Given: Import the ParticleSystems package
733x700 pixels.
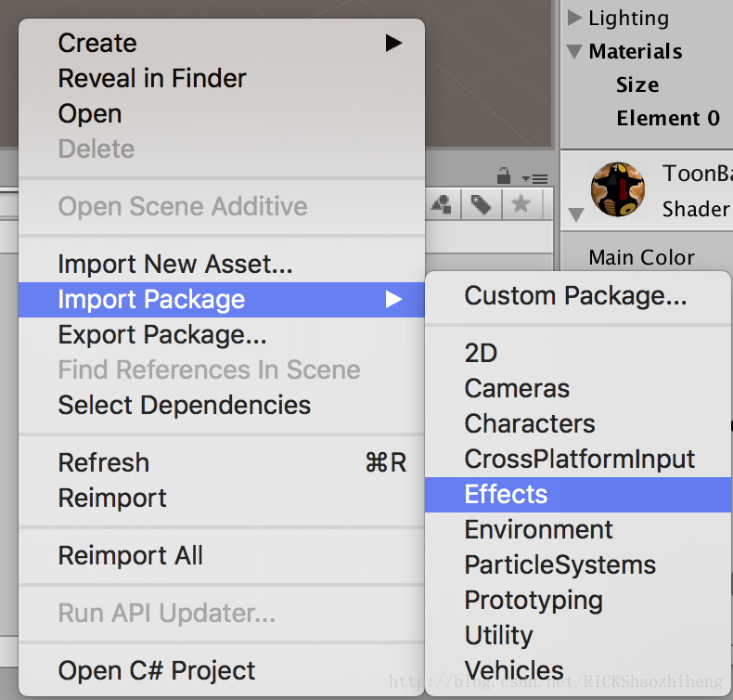Looking at the screenshot, I should [559, 564].
